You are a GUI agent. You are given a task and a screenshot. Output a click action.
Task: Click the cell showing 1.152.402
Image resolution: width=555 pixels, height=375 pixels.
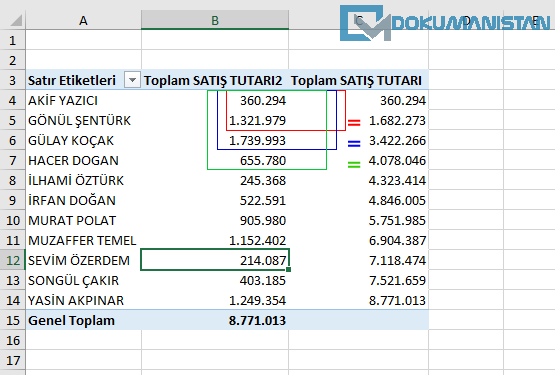[215, 240]
